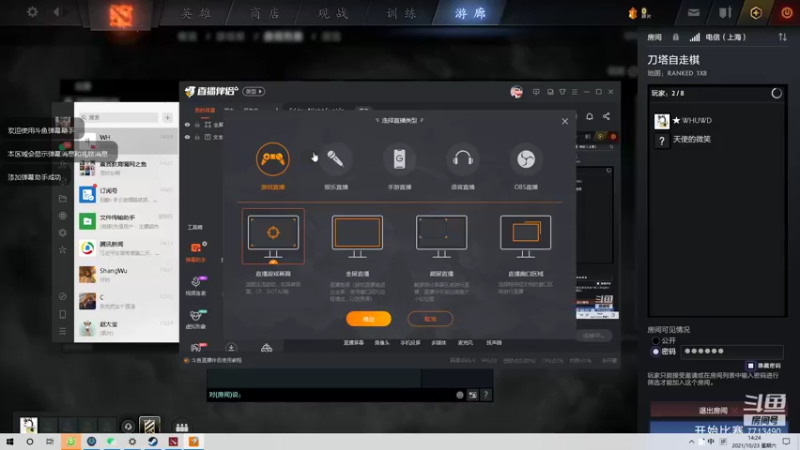Toggle visibility eye of 全屏 source
This screenshot has width=800, height=450.
click(x=187, y=124)
